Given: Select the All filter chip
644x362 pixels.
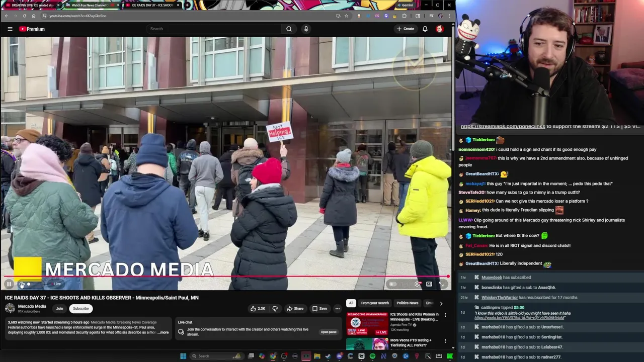Looking at the screenshot, I should coord(351,303).
